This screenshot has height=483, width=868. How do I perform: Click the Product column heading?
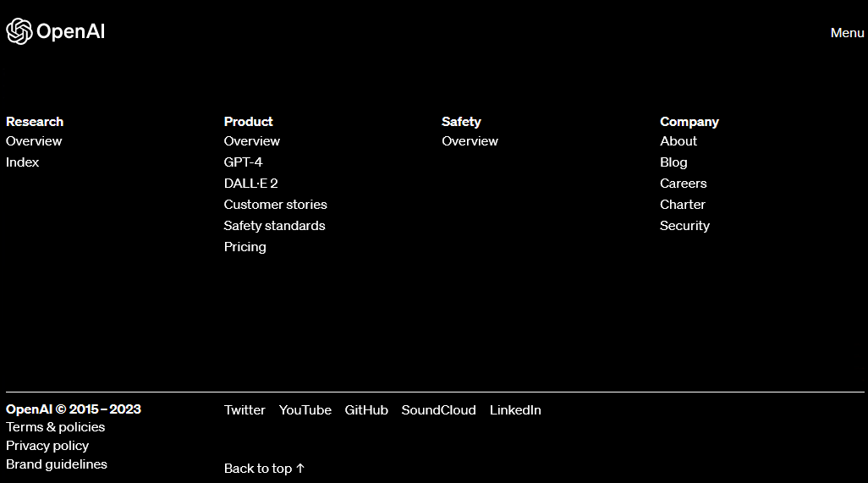tap(248, 122)
